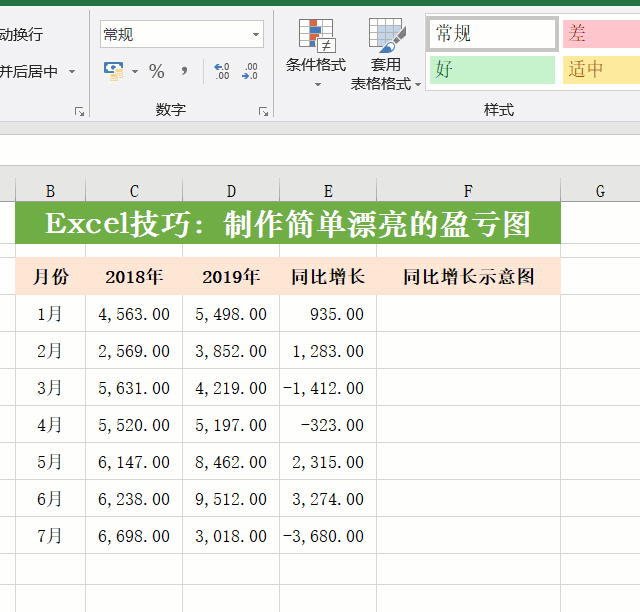This screenshot has width=640, height=612.
Task: Select the 2018年 header cell
Action: (134, 276)
